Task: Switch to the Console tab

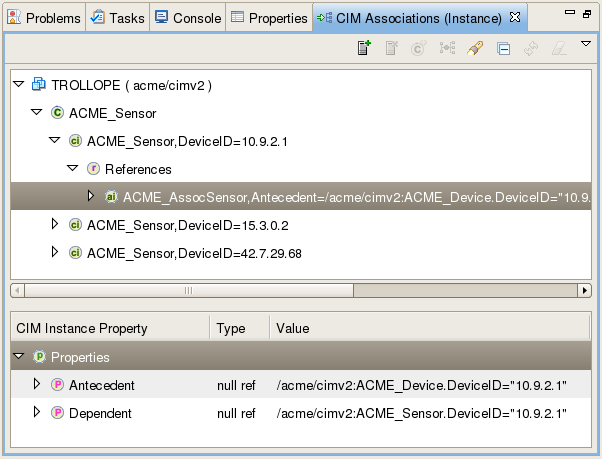Action: tap(188, 18)
